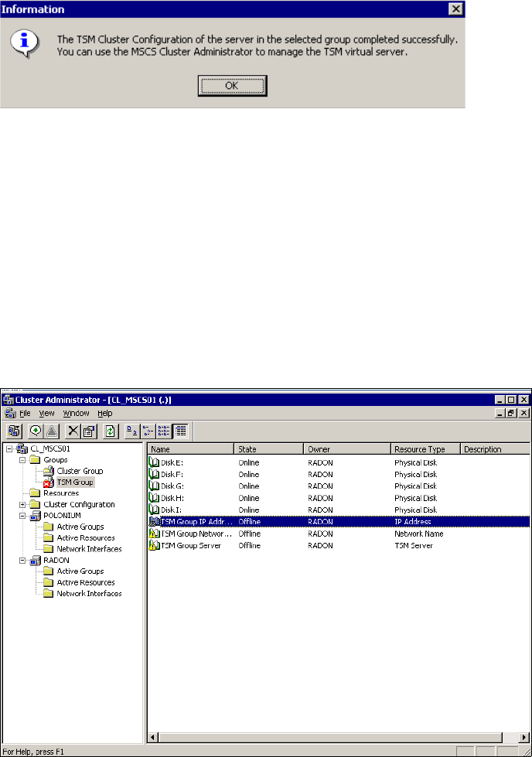Sort by the Resource Type column header
Viewport: 532px width, 757px height.
[x=425, y=449]
